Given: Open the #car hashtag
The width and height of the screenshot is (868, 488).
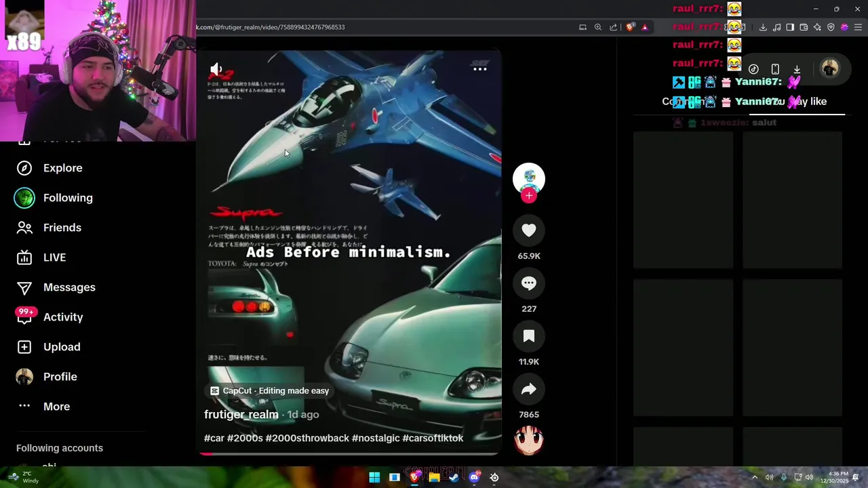Looking at the screenshot, I should 214,438.
